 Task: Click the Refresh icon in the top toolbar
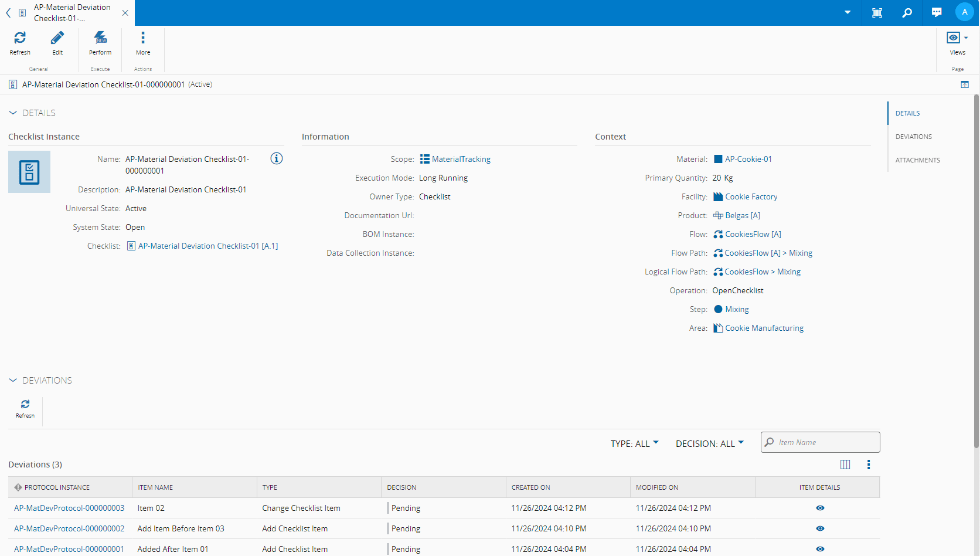20,39
